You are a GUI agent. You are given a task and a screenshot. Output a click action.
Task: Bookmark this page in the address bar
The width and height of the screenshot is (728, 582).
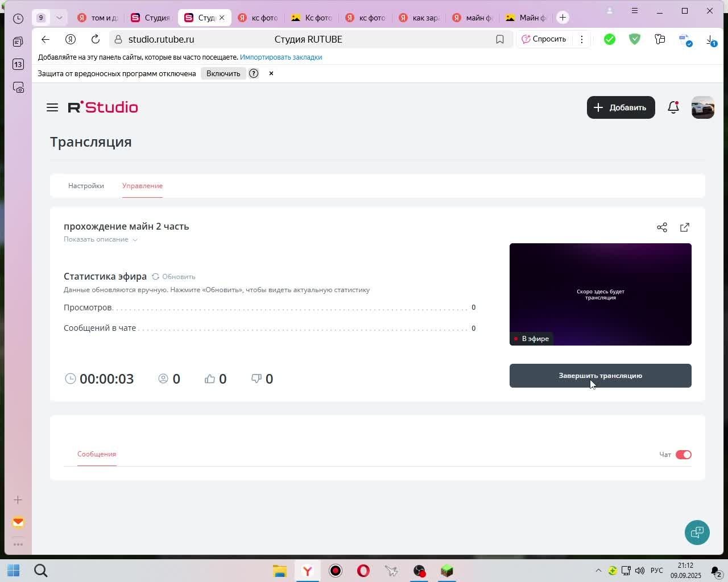click(500, 39)
